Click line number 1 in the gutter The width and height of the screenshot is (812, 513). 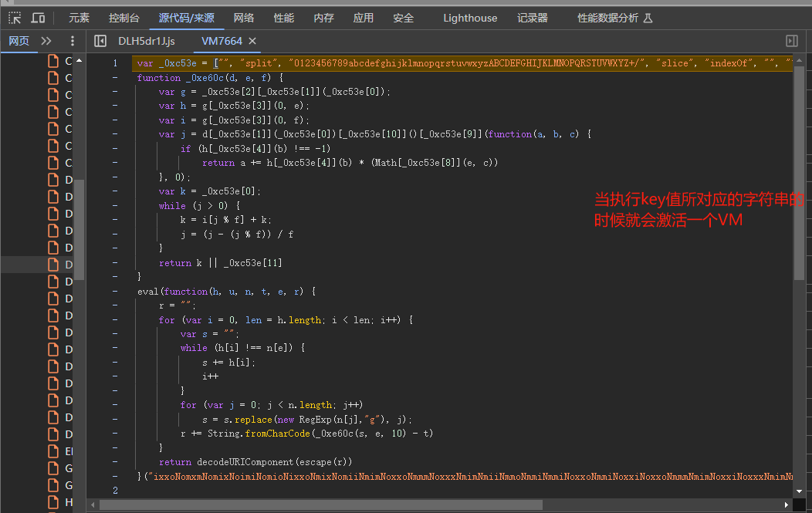pyautogui.click(x=115, y=63)
